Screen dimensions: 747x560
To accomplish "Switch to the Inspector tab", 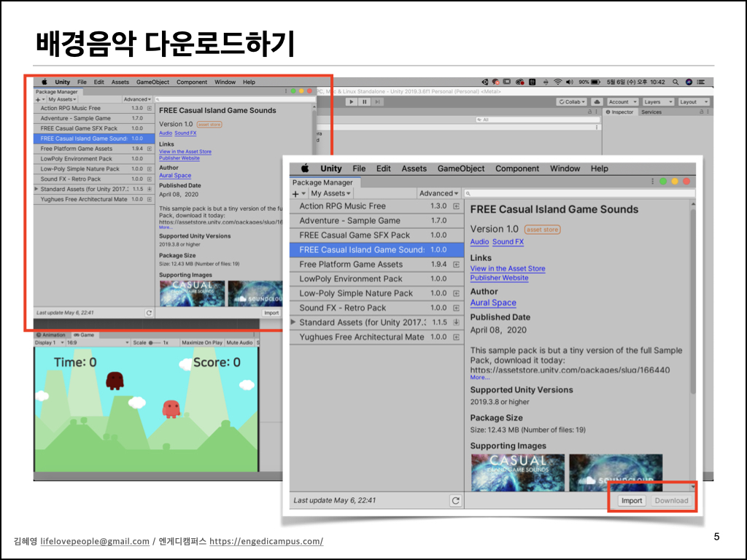I will tap(620, 112).
